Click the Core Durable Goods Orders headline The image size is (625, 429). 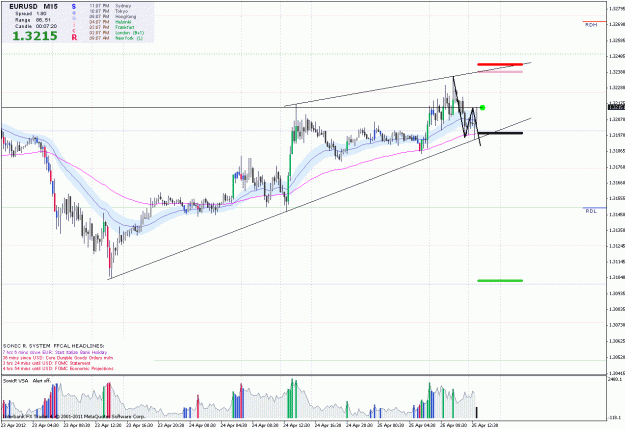(58, 358)
